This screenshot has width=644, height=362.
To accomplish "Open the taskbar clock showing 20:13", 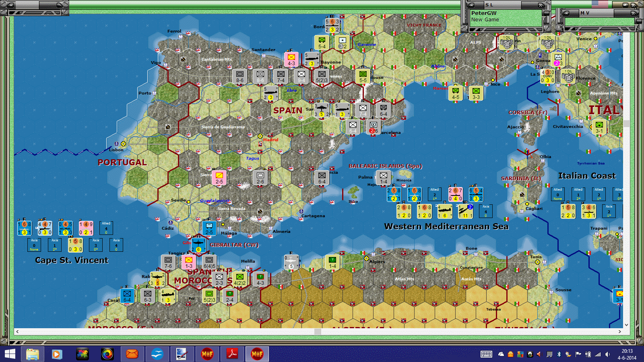I will [x=627, y=354].
